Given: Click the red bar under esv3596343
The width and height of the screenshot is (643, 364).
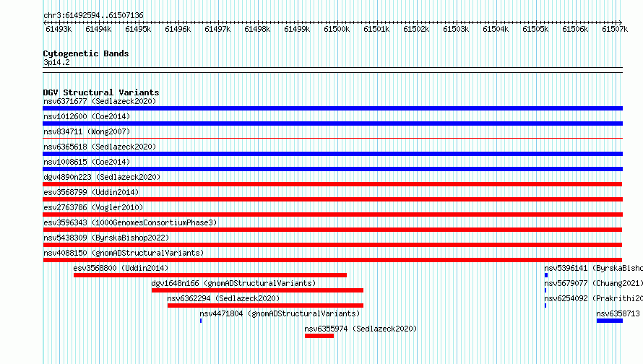Looking at the screenshot, I should click(332, 230).
